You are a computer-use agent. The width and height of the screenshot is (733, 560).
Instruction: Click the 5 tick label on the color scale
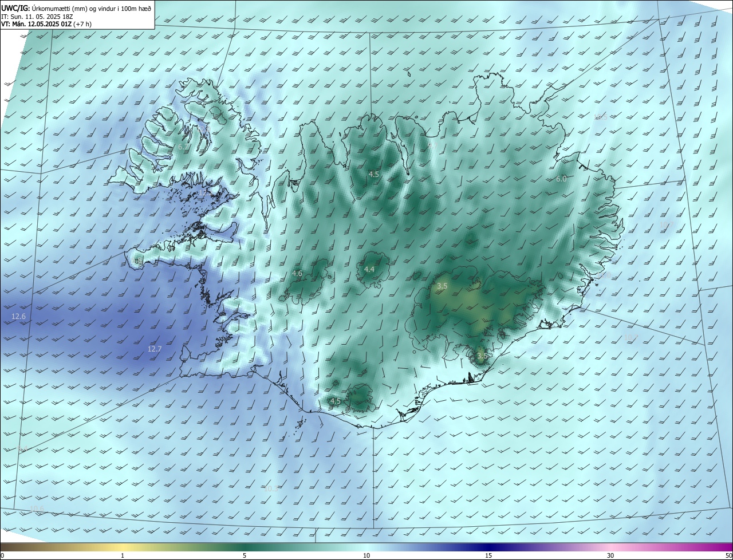point(245,555)
